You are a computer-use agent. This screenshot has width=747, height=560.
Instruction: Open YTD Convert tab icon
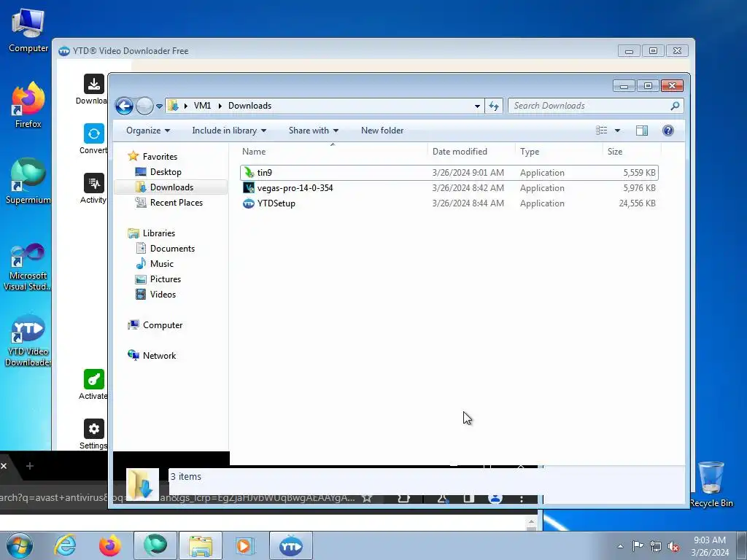click(94, 133)
